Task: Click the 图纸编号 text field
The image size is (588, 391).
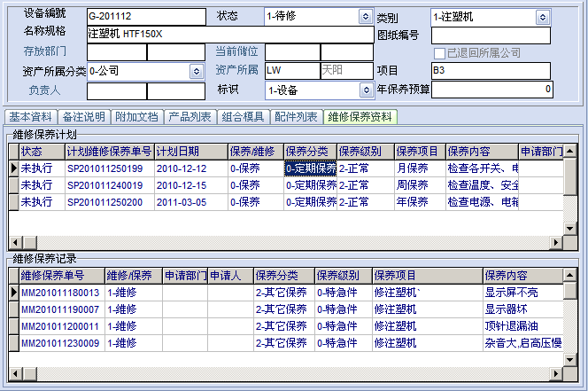Action: coord(490,35)
